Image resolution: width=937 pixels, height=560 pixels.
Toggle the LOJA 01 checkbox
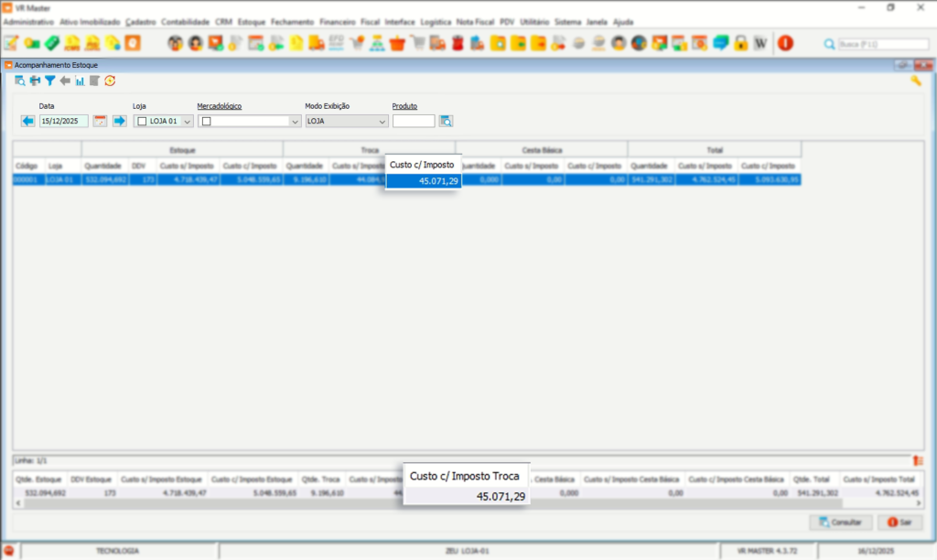tap(142, 121)
